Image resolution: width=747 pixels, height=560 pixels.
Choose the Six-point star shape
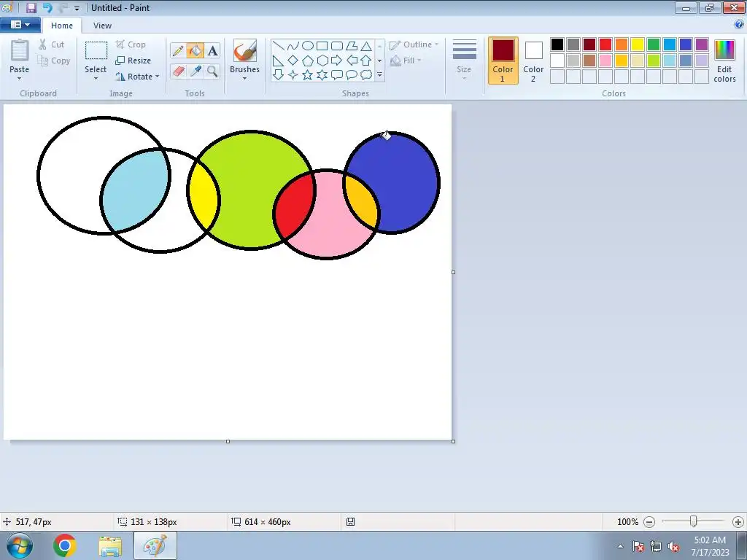pyautogui.click(x=322, y=75)
